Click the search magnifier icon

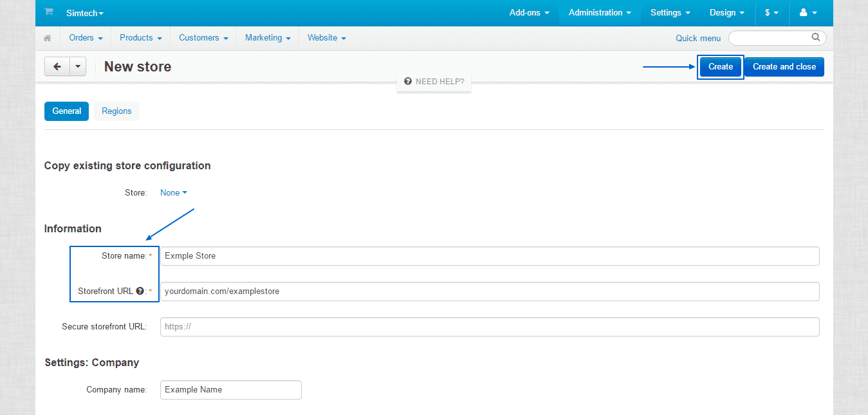pos(816,37)
